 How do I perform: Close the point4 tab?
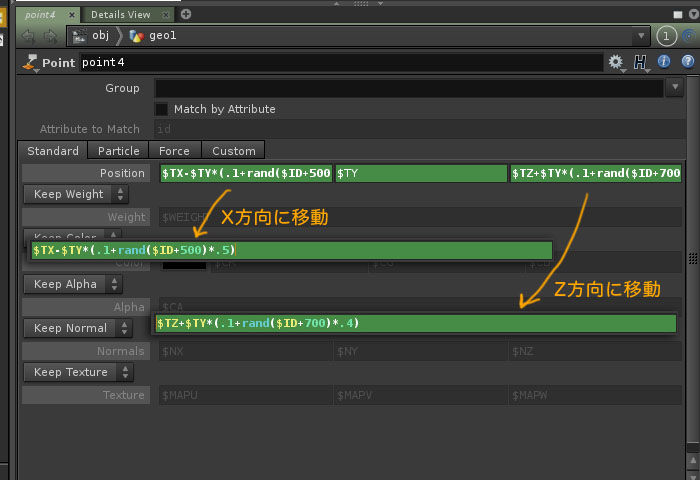72,15
